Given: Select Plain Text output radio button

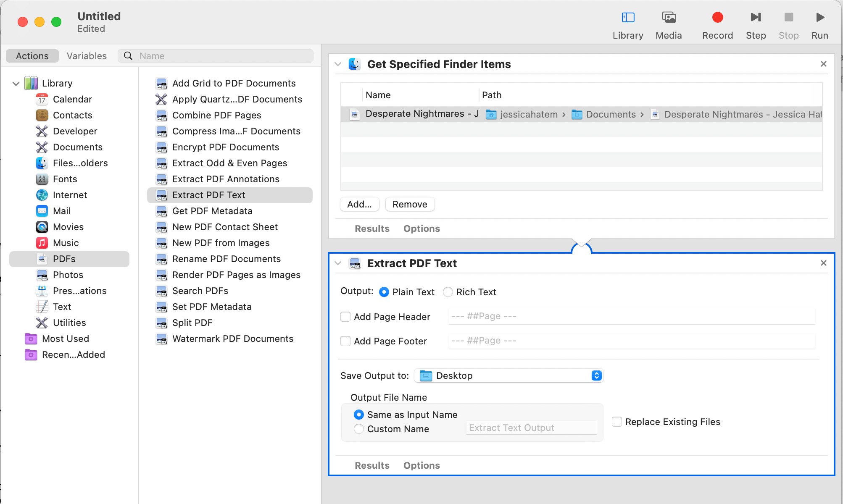Looking at the screenshot, I should [x=384, y=292].
